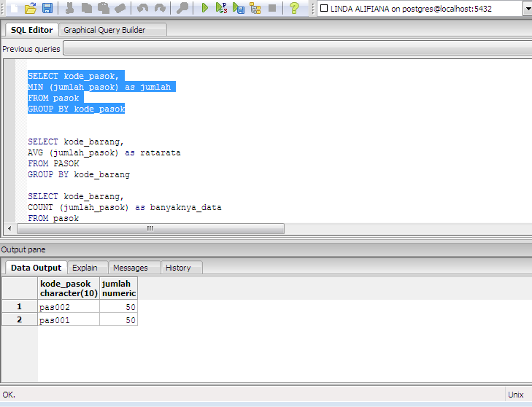The width and height of the screenshot is (532, 407).
Task: Click the Copy toolbar icon
Action: (x=87, y=8)
